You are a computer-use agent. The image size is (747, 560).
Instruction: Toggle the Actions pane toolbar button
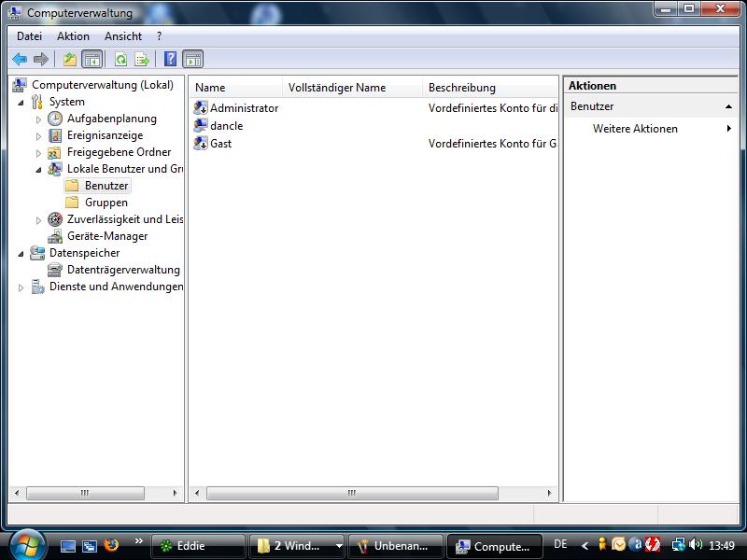[x=192, y=60]
